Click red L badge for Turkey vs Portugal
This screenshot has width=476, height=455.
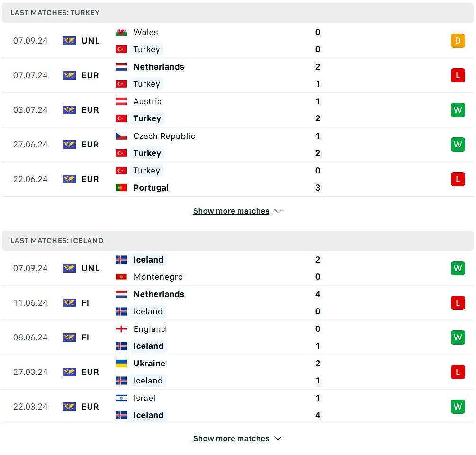pyautogui.click(x=458, y=179)
